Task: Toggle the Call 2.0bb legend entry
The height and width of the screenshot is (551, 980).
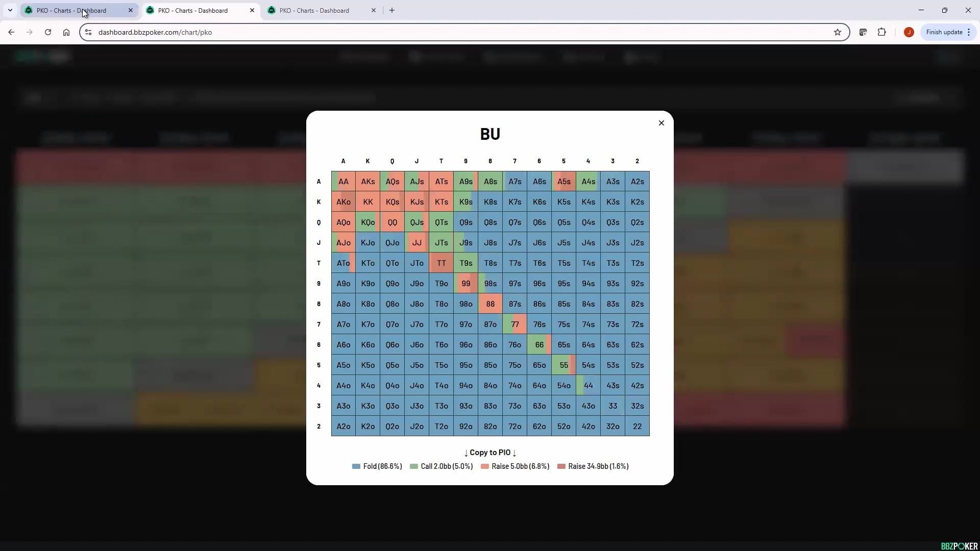Action: pyautogui.click(x=442, y=466)
